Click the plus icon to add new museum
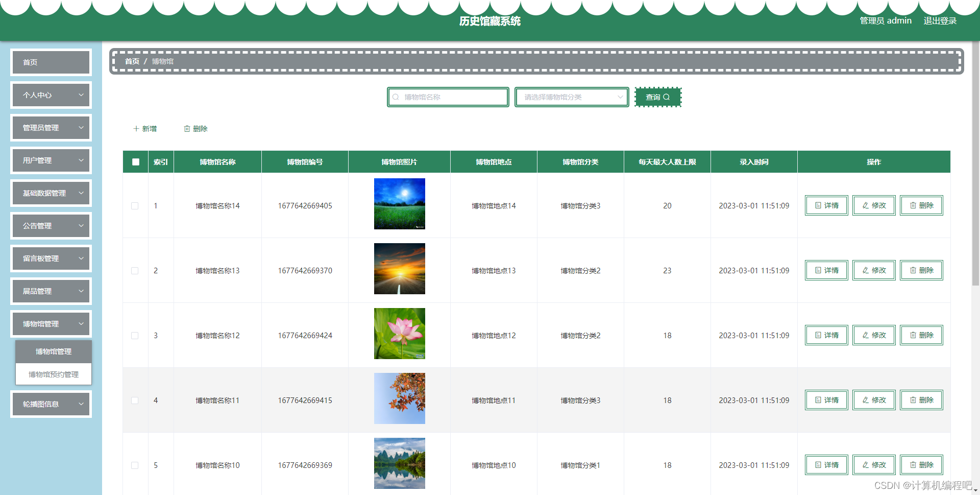Viewport: 980px width, 495px height. coord(135,128)
